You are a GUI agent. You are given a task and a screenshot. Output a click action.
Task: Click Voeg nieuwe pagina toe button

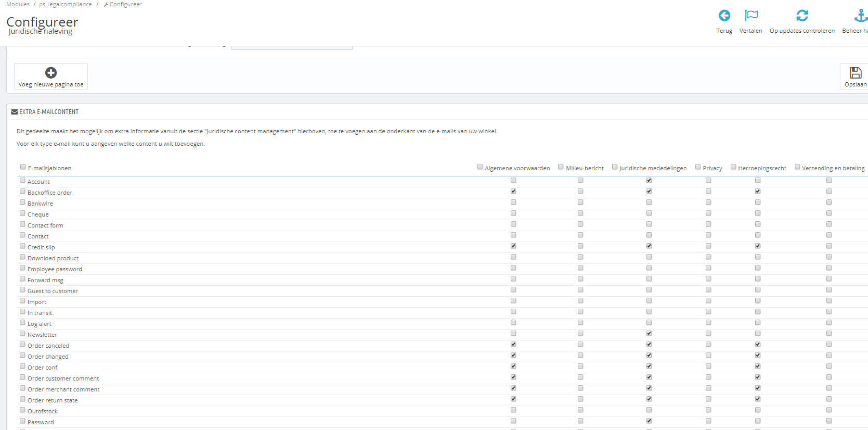[51, 77]
